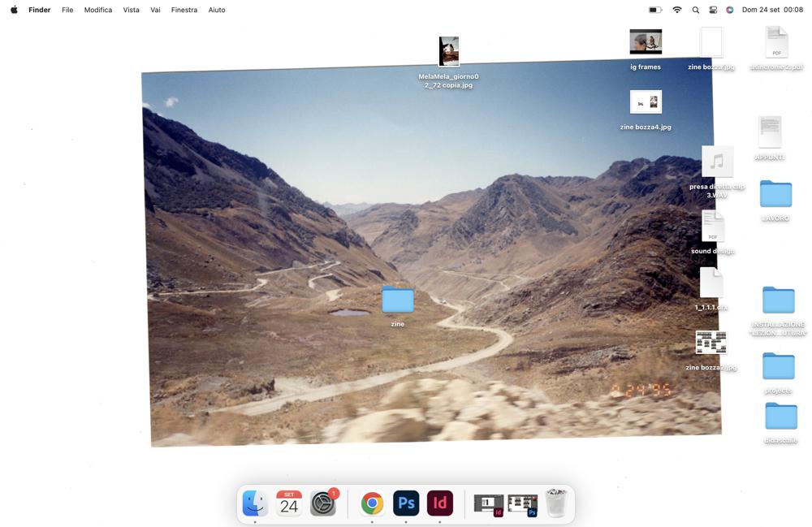Launch Adobe InDesign from the Dock
The width and height of the screenshot is (812, 527).
pos(440,503)
